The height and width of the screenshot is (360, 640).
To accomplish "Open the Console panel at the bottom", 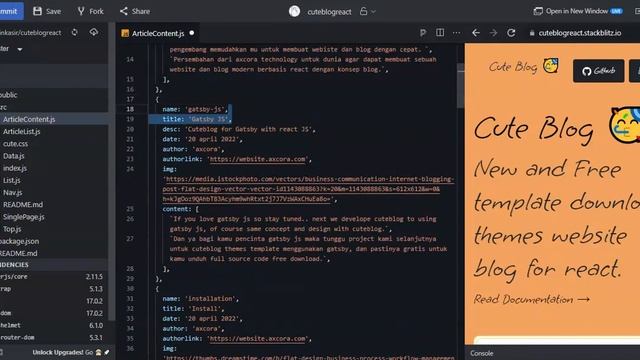I will (x=482, y=353).
